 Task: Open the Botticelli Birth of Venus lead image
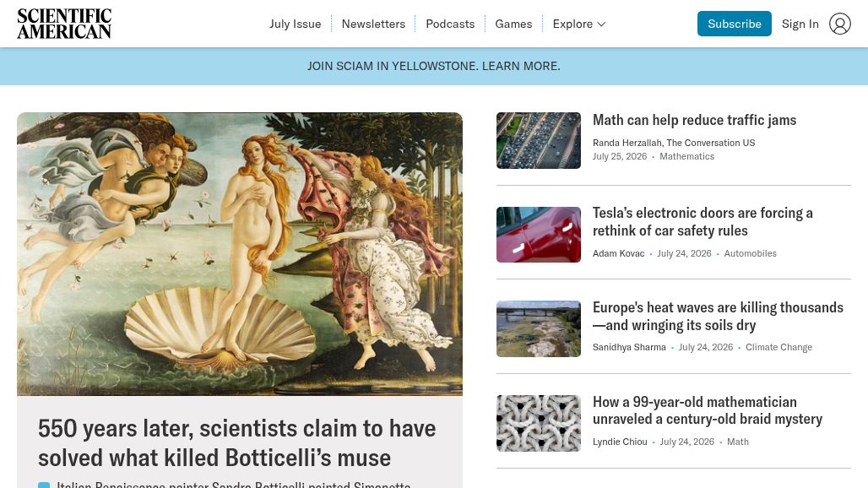point(240,254)
